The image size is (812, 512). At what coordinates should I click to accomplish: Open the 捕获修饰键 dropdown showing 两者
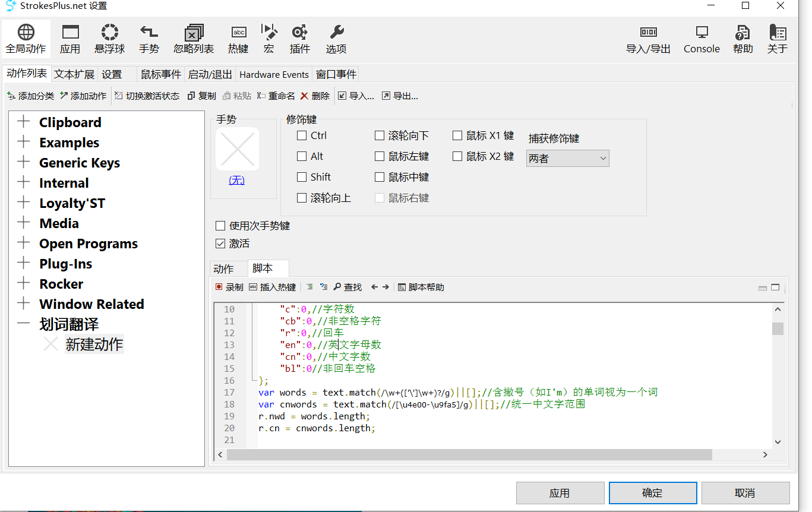[x=567, y=158]
